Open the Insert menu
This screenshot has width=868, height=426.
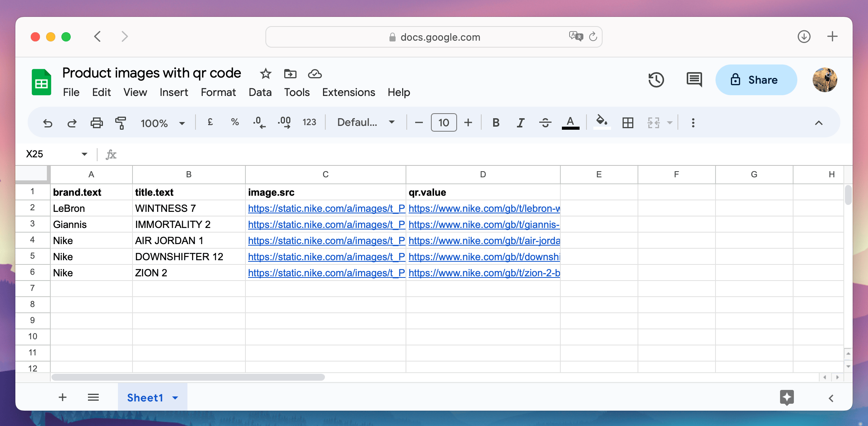tap(174, 92)
